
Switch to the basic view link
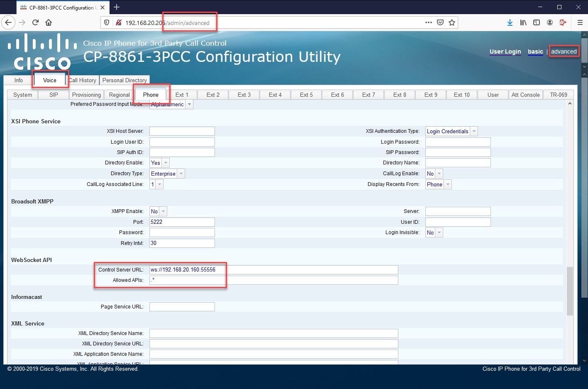click(x=535, y=51)
